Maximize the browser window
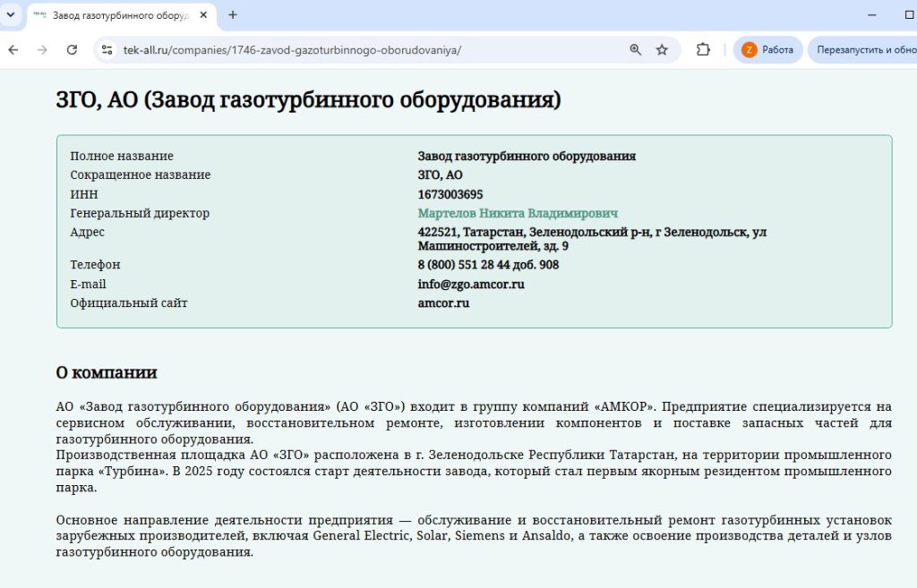Image resolution: width=917 pixels, height=588 pixels. [x=910, y=15]
